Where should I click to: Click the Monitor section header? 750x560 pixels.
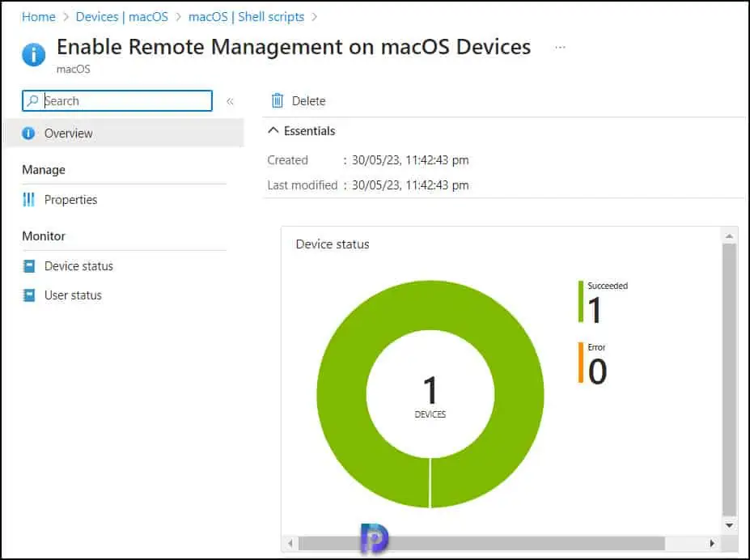pyautogui.click(x=44, y=236)
